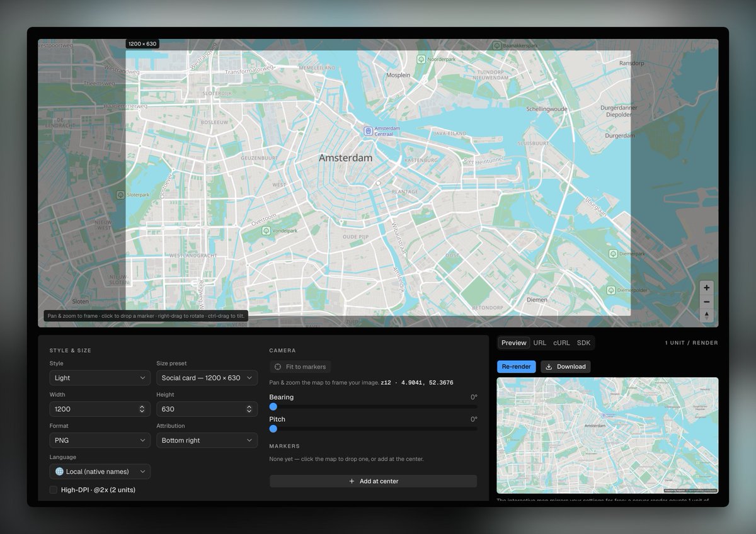
Task: Click the Baanakkerspark tree icon
Action: click(x=497, y=46)
